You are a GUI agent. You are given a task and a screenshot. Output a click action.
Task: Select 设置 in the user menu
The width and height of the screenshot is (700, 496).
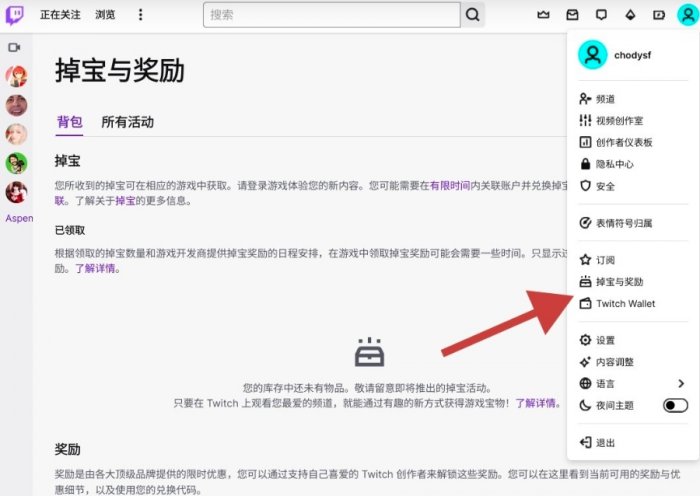pos(605,340)
